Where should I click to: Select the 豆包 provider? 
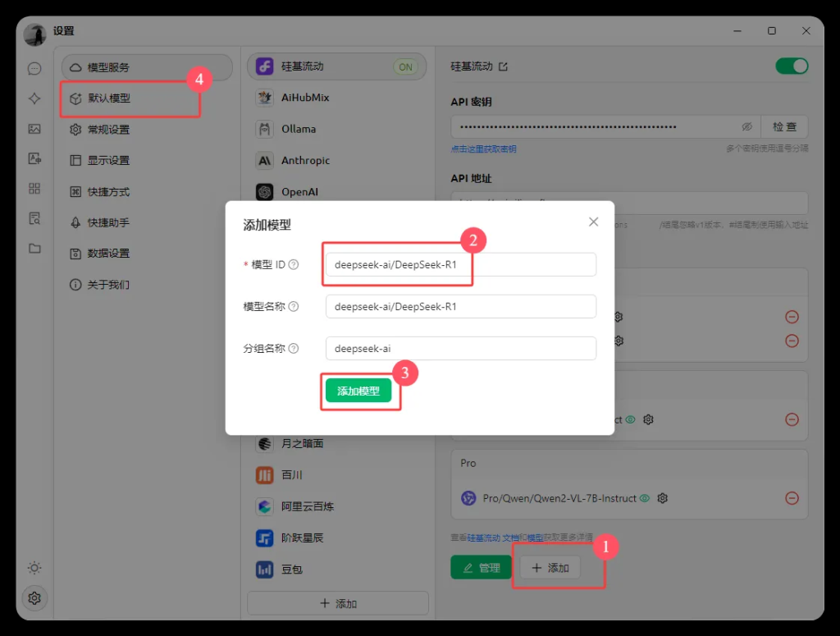(x=337, y=570)
